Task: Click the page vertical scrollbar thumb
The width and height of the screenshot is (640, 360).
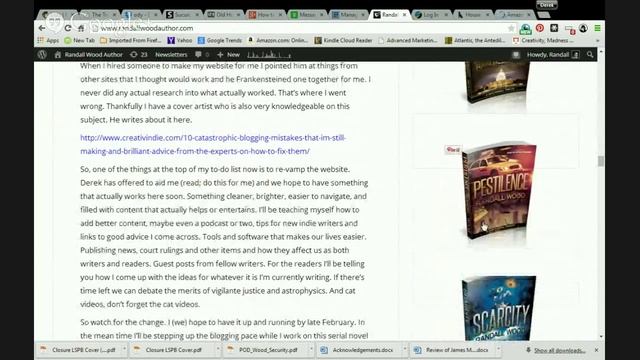Action: pos(600,161)
